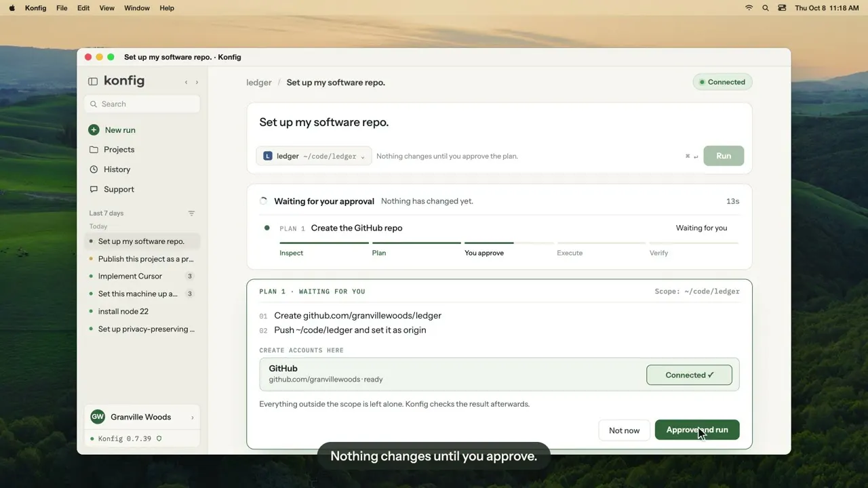Open the ledger ~/code/ledger project dropdown
The width and height of the screenshot is (868, 488).
tap(314, 156)
